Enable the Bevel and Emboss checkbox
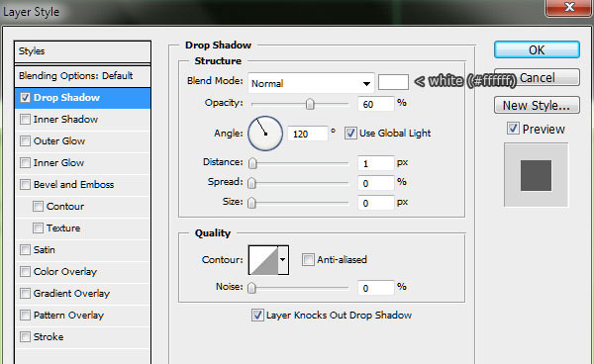 coord(25,185)
